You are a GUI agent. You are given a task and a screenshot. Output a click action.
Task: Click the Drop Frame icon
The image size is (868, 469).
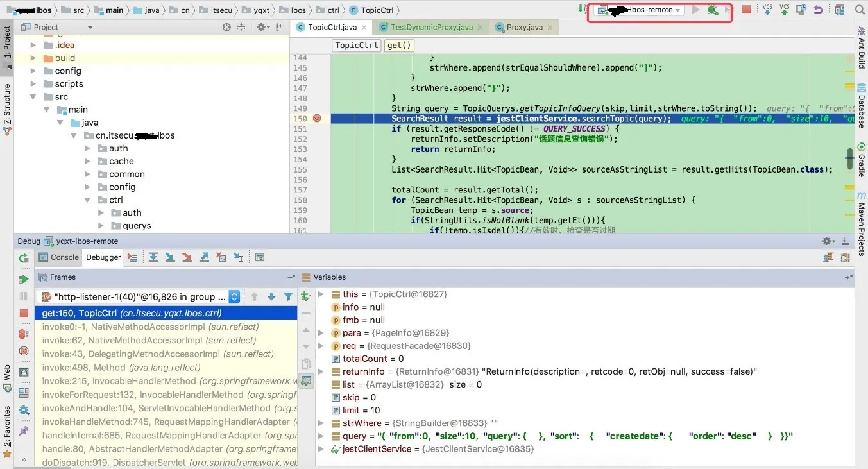click(x=221, y=257)
